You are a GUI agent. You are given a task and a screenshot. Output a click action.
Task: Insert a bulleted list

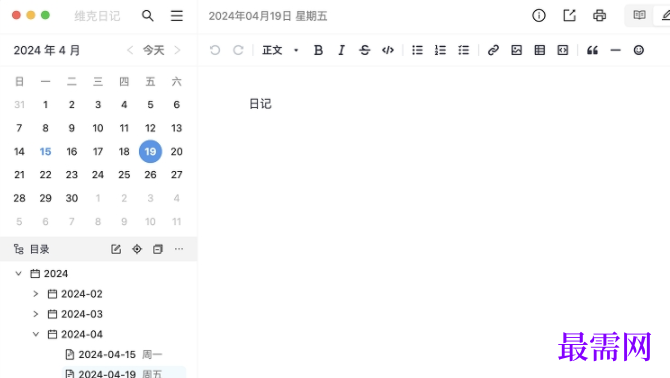tap(417, 50)
